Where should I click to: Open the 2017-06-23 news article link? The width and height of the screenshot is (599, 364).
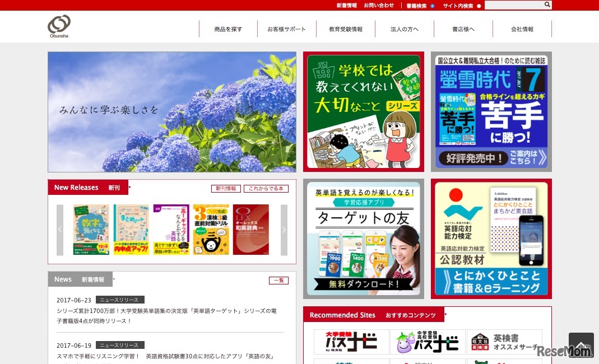point(166,316)
